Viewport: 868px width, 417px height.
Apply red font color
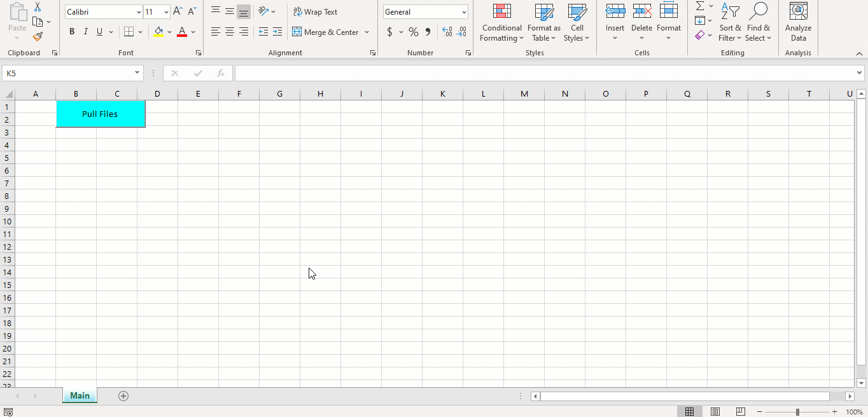[182, 32]
